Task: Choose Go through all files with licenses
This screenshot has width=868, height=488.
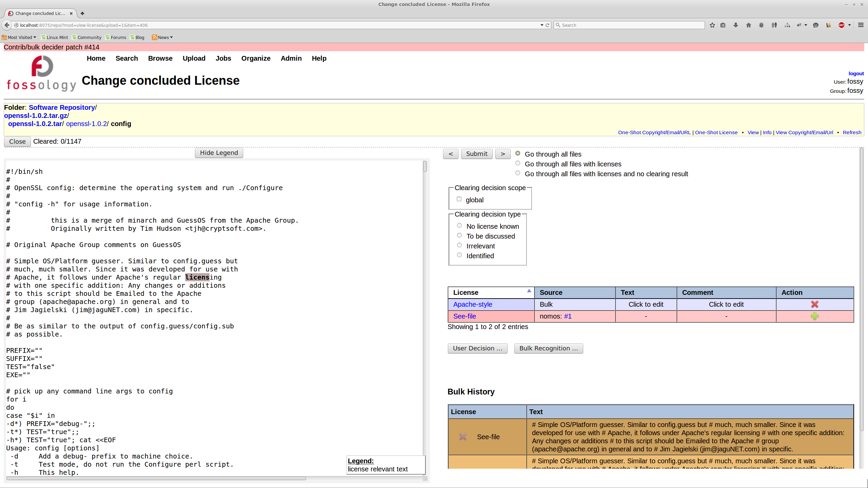Action: [518, 163]
